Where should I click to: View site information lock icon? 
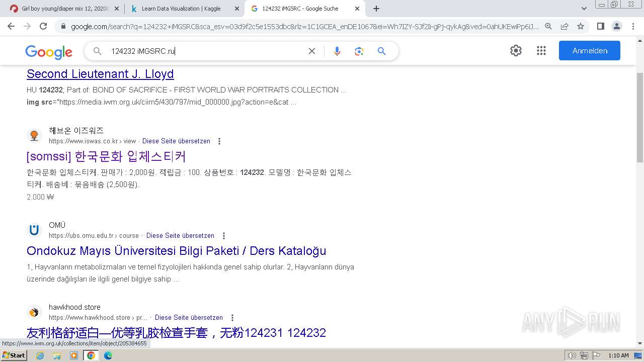click(63, 27)
